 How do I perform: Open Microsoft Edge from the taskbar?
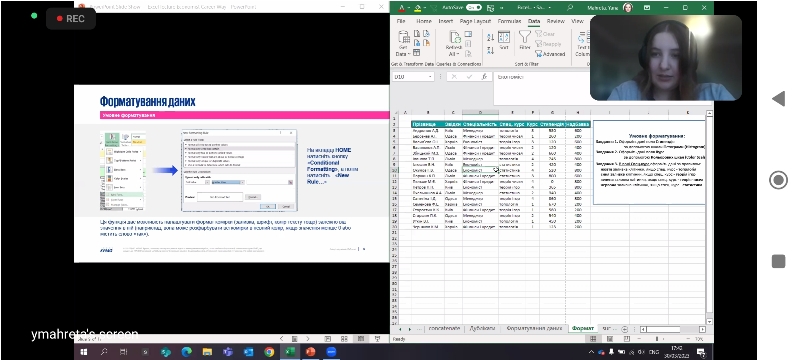point(186,352)
